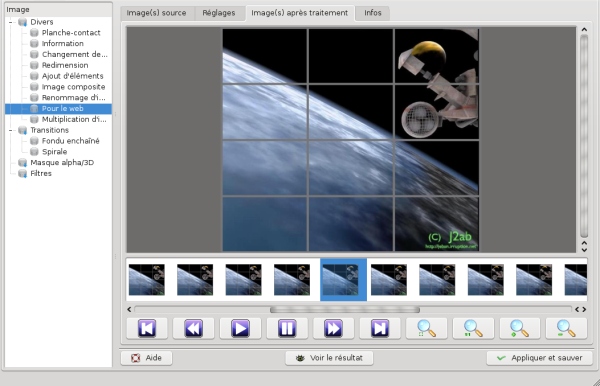Select Ajout d'éléments in the tree

pyautogui.click(x=72, y=76)
